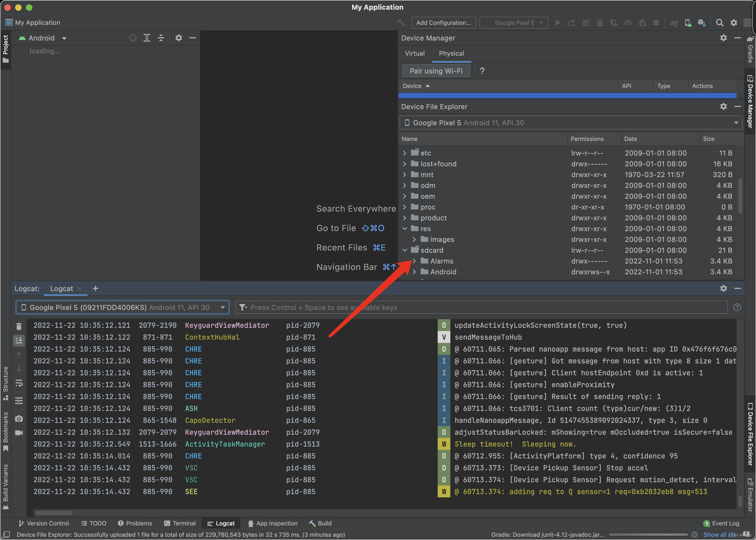This screenshot has width=756, height=540.
Task: Toggle the Structure tool window button
Action: coord(5,383)
